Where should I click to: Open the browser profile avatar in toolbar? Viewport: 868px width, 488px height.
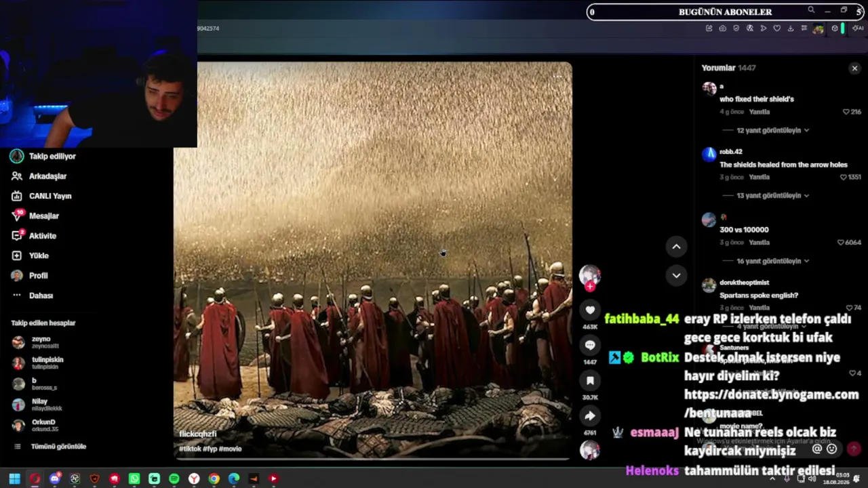818,28
